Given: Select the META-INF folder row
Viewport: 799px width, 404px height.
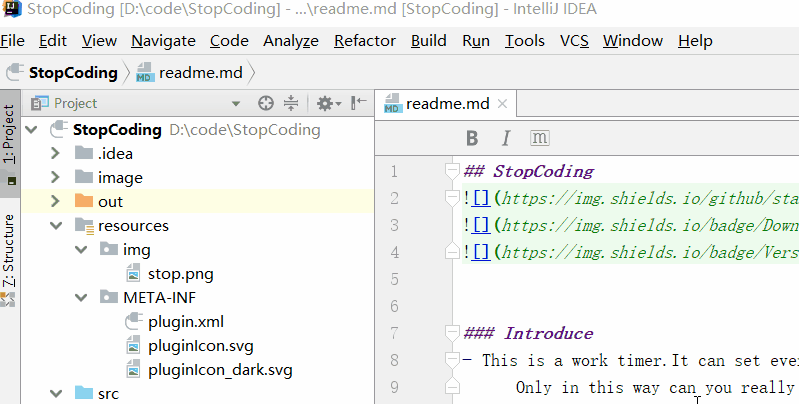Looking at the screenshot, I should [197, 297].
